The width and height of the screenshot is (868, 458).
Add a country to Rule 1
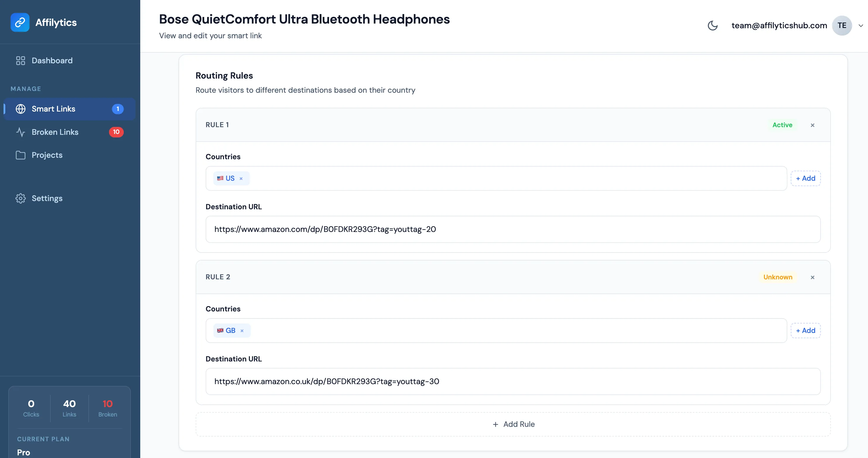coord(805,178)
